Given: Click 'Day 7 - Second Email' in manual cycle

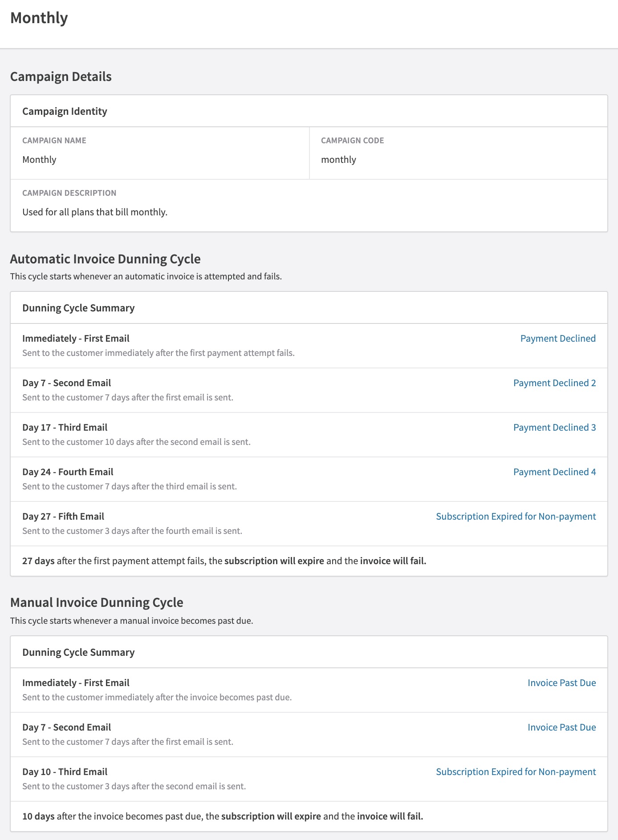Looking at the screenshot, I should pyautogui.click(x=67, y=727).
